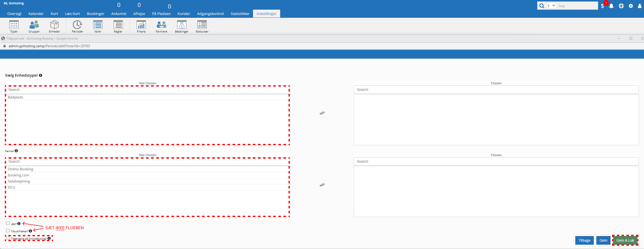
Task: Tick the Tilbud/Pakker? checkbox
Action: (8, 231)
